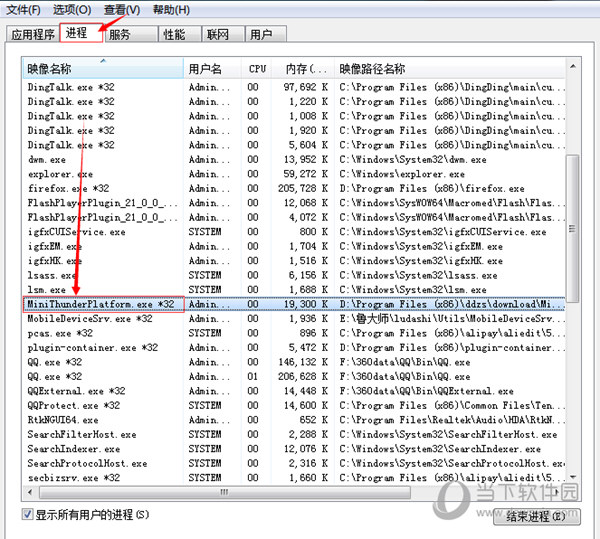Select FlashPlayerPlugin row using 12,068 K
This screenshot has height=539, width=600.
pos(293,203)
